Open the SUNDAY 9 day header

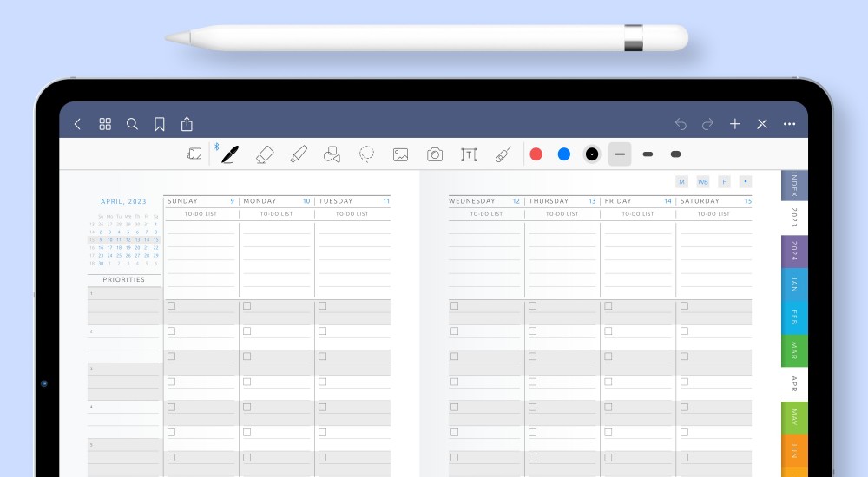(201, 201)
